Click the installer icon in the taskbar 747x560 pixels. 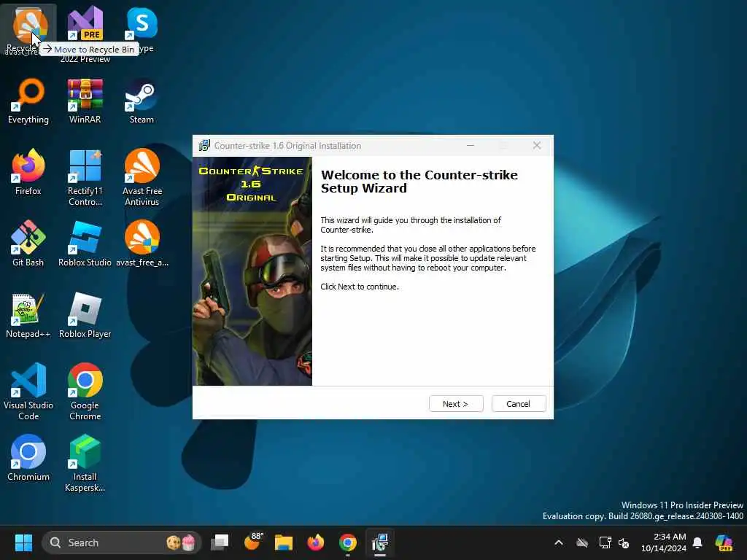pyautogui.click(x=379, y=542)
